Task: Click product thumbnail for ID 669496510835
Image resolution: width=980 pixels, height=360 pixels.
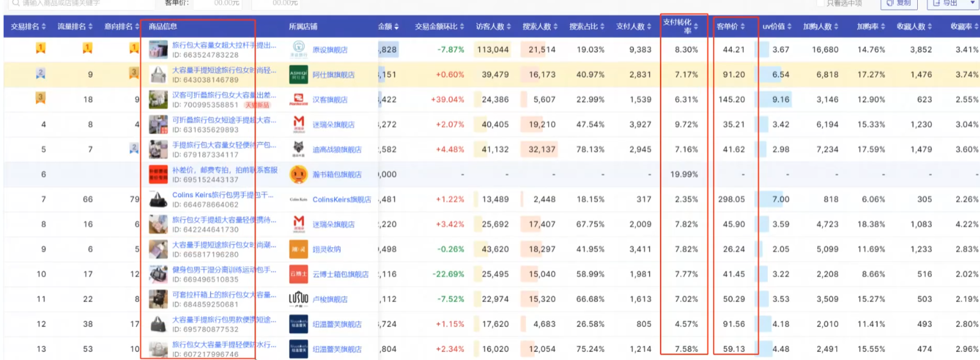Action: click(x=158, y=274)
